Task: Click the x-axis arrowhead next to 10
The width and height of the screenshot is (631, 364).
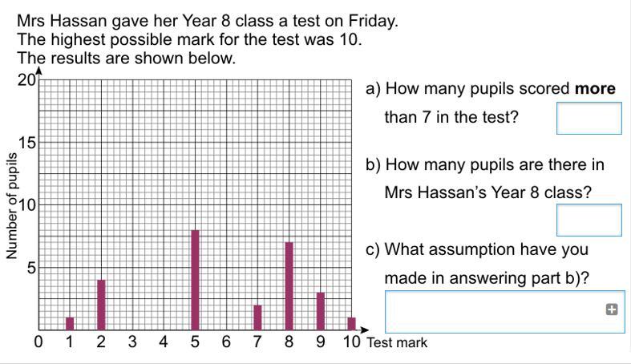Action: coord(365,330)
